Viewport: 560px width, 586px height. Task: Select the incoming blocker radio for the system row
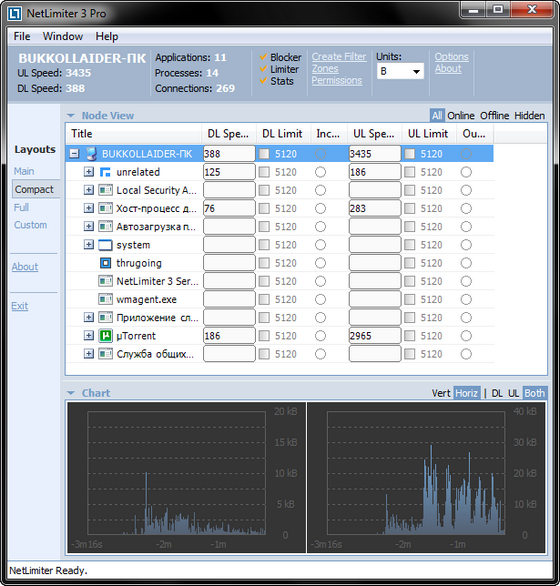[x=320, y=245]
